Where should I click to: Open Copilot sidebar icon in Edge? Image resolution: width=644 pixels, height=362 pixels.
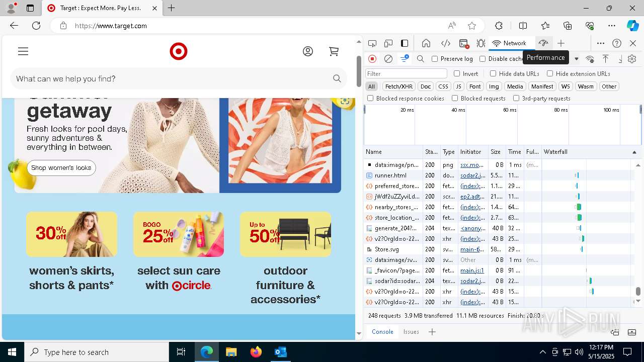[632, 26]
